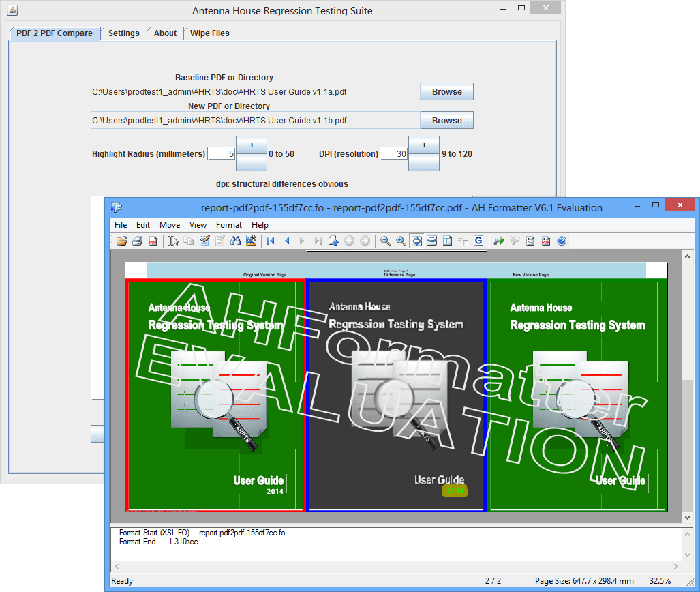Click the green run formatting arrow

499,241
